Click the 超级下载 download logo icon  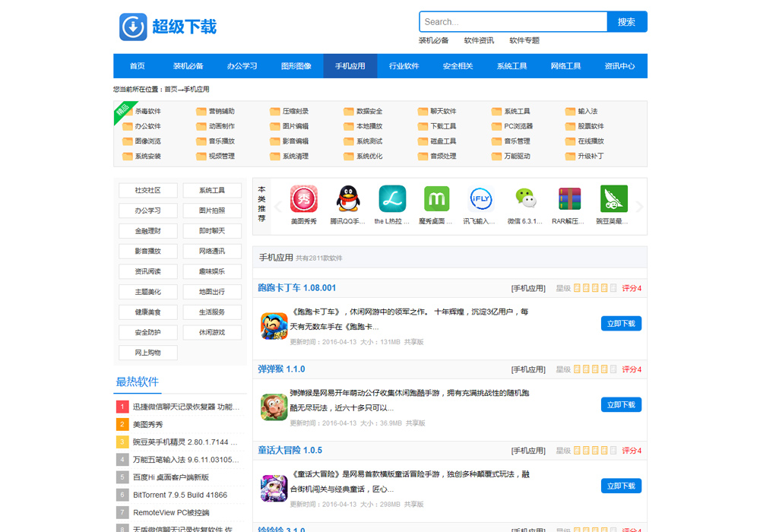[133, 27]
